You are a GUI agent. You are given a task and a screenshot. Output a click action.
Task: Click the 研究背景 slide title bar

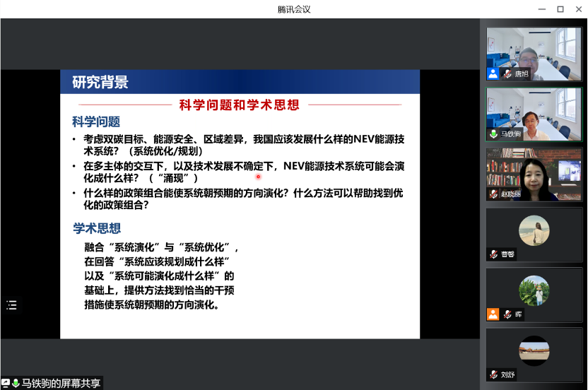click(240, 82)
